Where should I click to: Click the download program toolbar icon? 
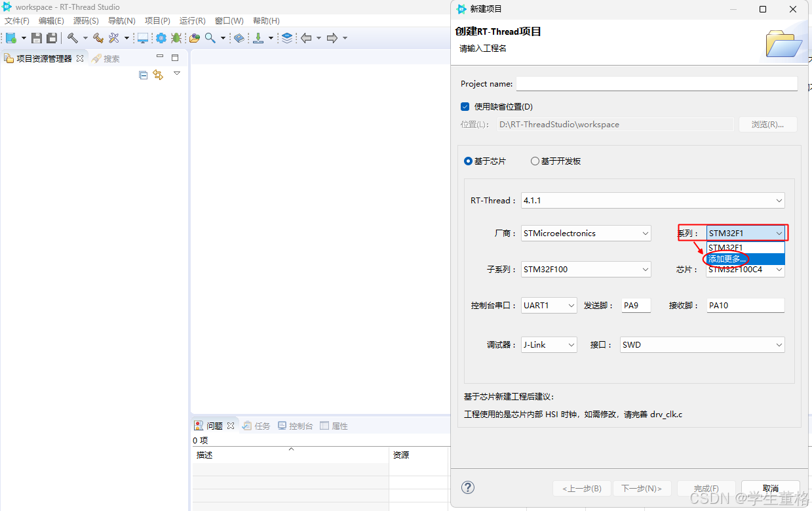[x=258, y=38]
